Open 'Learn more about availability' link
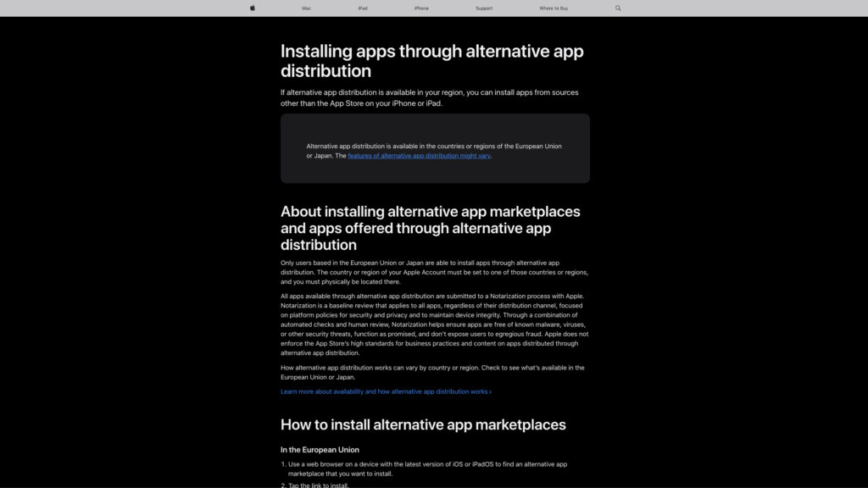Image resolution: width=868 pixels, height=488 pixels. [381, 391]
